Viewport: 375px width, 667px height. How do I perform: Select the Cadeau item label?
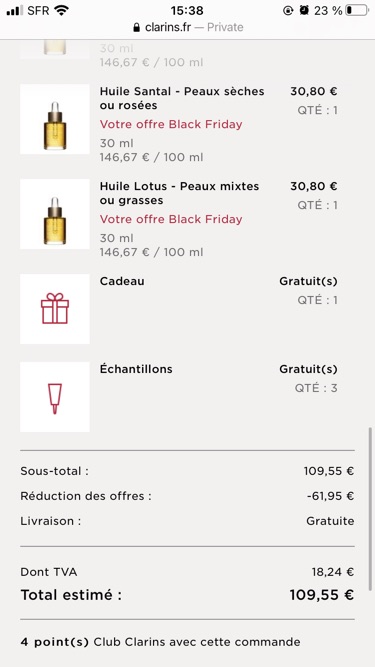pos(122,281)
